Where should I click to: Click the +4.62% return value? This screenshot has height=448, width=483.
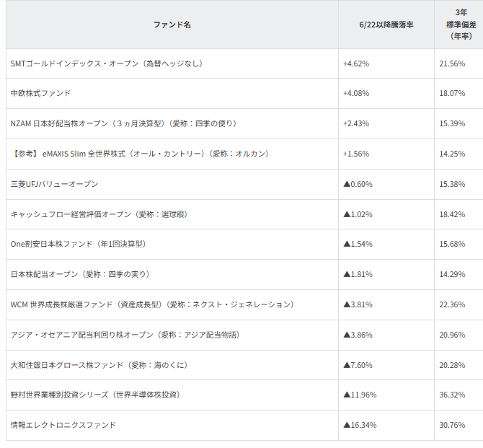[x=356, y=63]
